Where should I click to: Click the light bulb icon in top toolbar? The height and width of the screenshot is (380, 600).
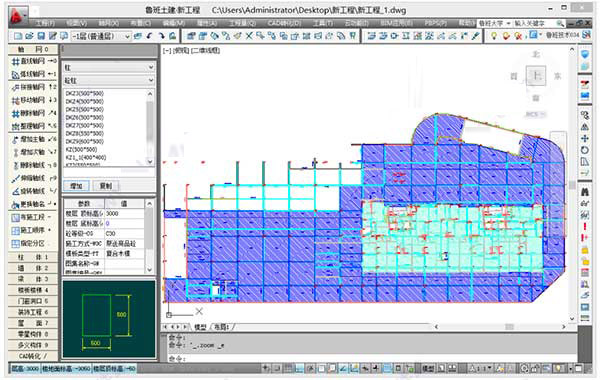click(494, 36)
